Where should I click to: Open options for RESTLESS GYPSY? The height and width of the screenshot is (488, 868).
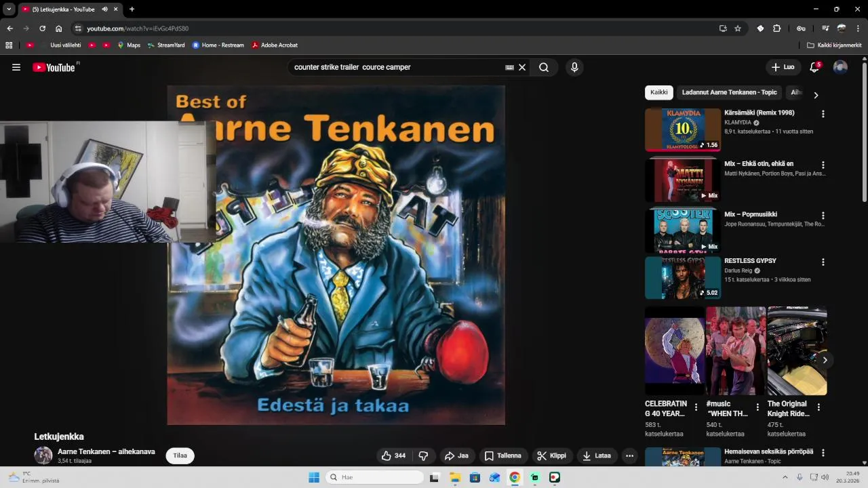pyautogui.click(x=823, y=262)
